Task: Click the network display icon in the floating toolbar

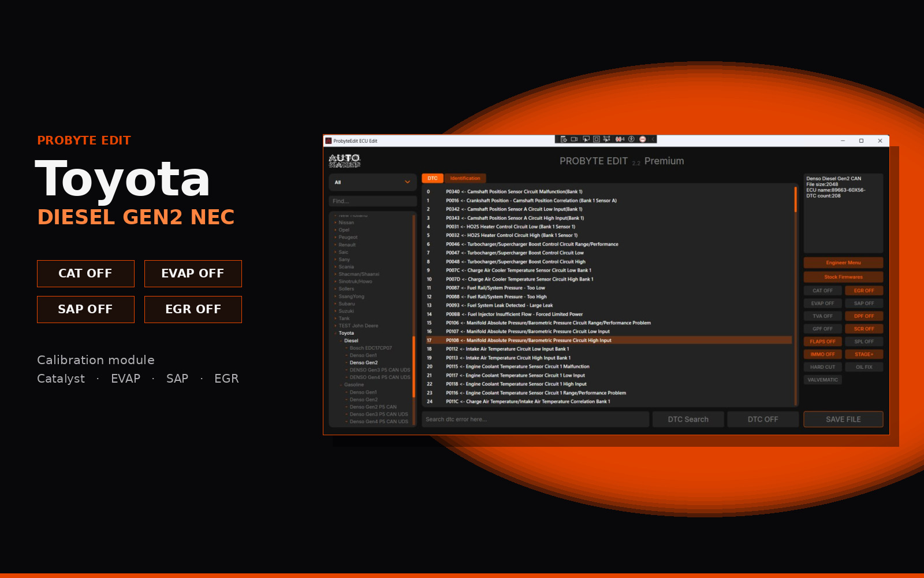Action: pos(606,139)
